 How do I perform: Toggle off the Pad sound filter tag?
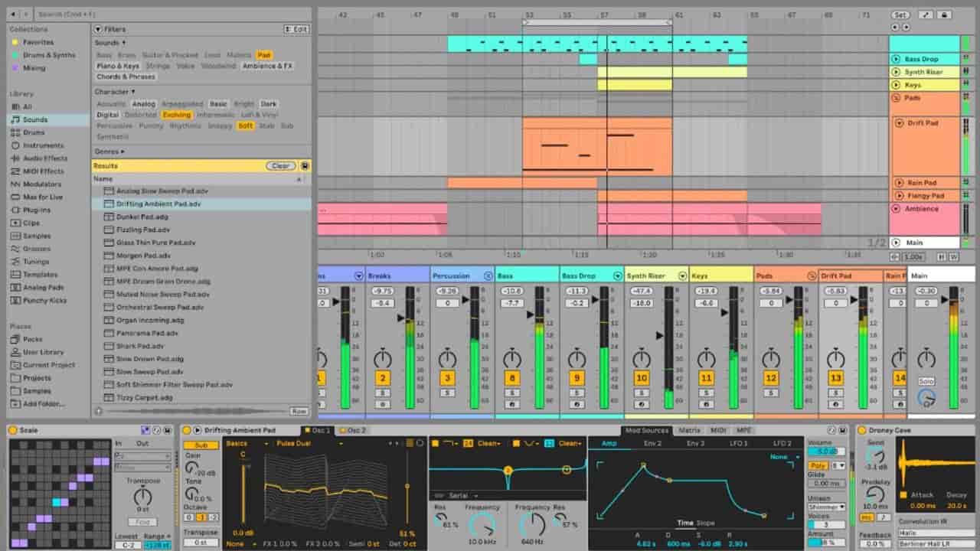263,55
